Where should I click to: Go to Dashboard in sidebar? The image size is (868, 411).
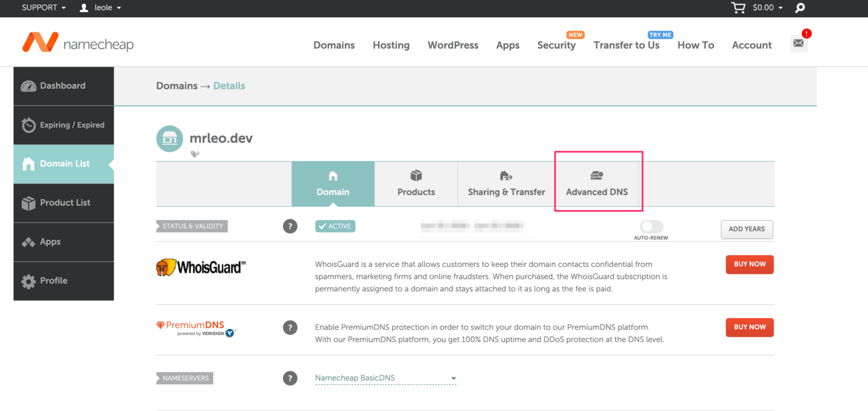click(x=63, y=86)
